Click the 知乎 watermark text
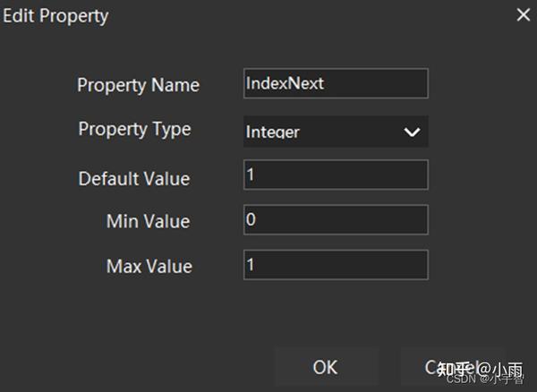 pyautogui.click(x=455, y=368)
